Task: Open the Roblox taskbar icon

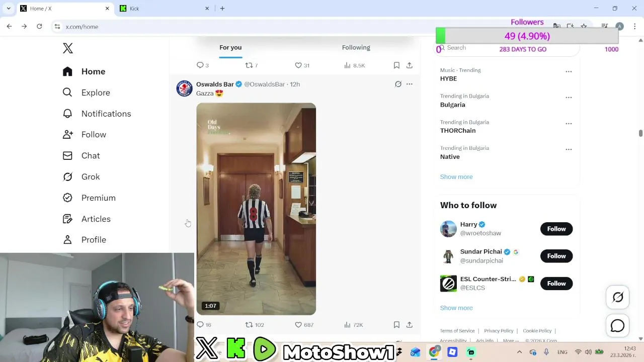Action: 452,352
